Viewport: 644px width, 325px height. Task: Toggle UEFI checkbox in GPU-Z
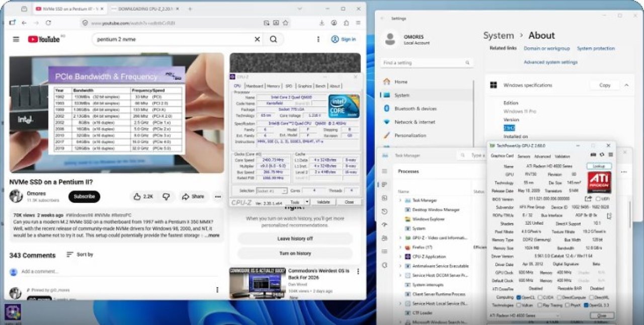[x=599, y=199]
